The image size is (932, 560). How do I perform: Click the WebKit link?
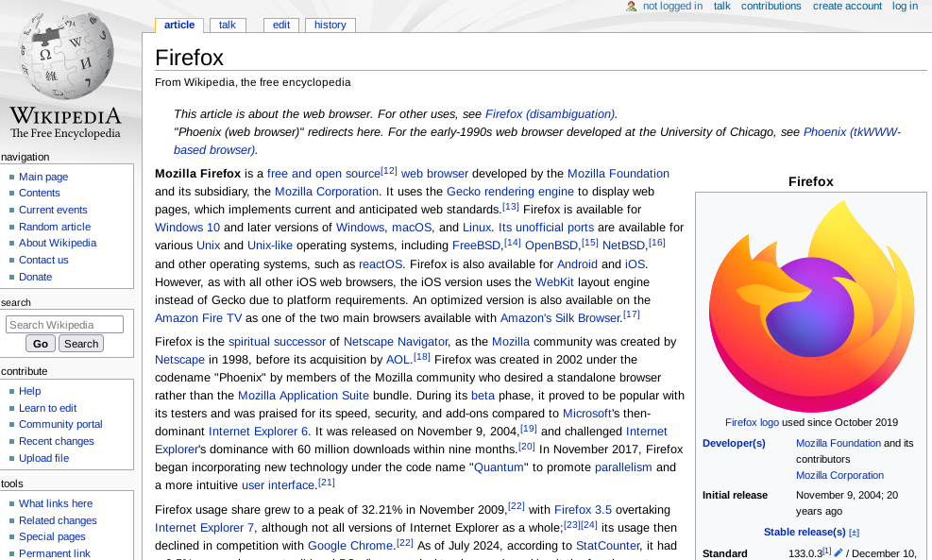click(554, 281)
